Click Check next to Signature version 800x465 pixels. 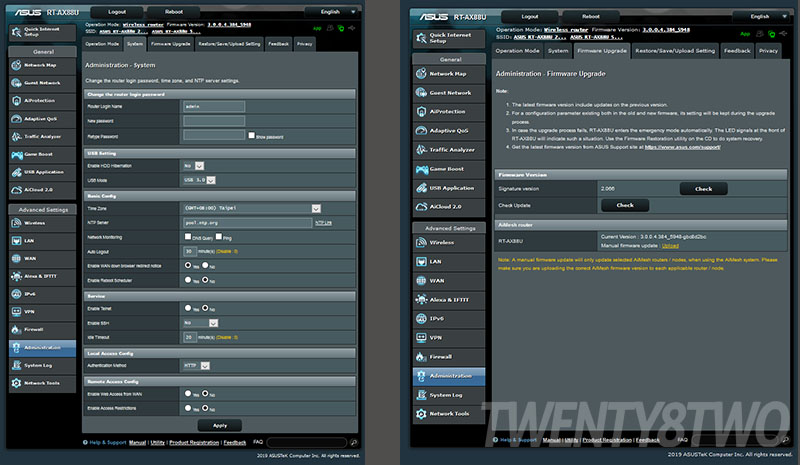tap(704, 189)
